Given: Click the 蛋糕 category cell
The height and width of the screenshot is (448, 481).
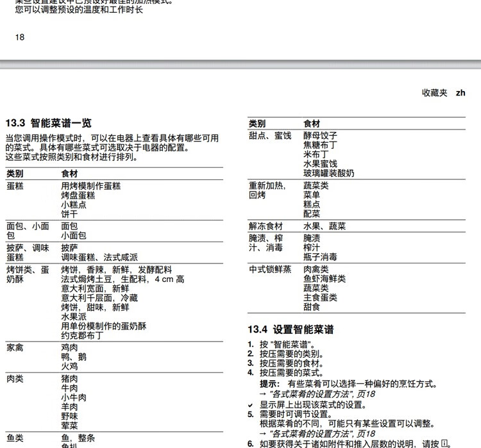Looking at the screenshot, I should coord(15,186).
